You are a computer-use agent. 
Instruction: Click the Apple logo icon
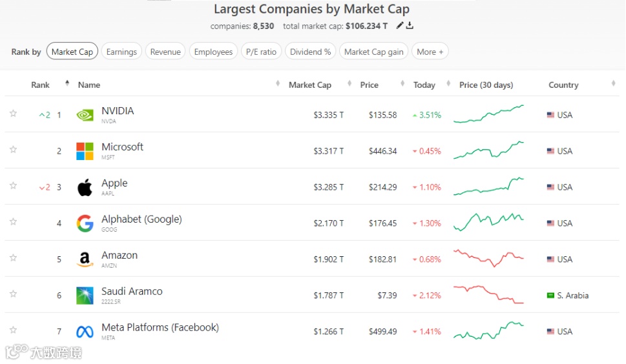pyautogui.click(x=85, y=187)
